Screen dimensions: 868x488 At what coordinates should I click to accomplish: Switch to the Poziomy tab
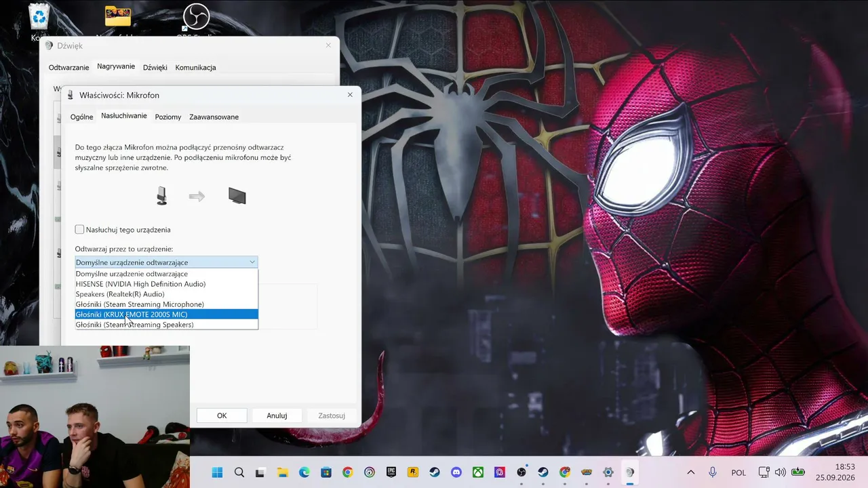tap(168, 117)
